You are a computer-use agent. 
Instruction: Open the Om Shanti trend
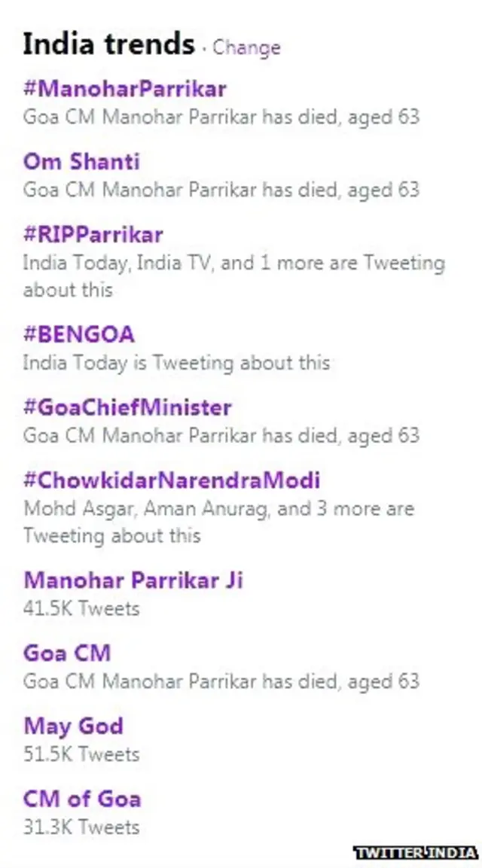point(81,162)
